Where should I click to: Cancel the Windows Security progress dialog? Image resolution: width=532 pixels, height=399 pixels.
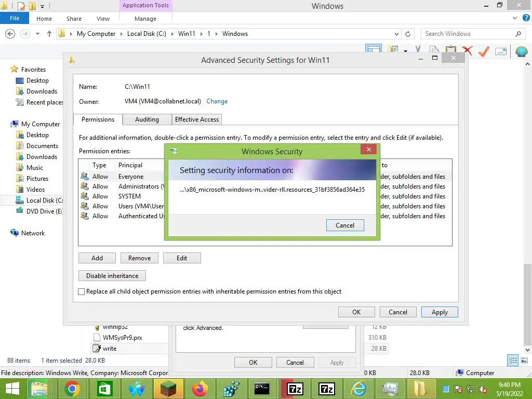tap(345, 225)
